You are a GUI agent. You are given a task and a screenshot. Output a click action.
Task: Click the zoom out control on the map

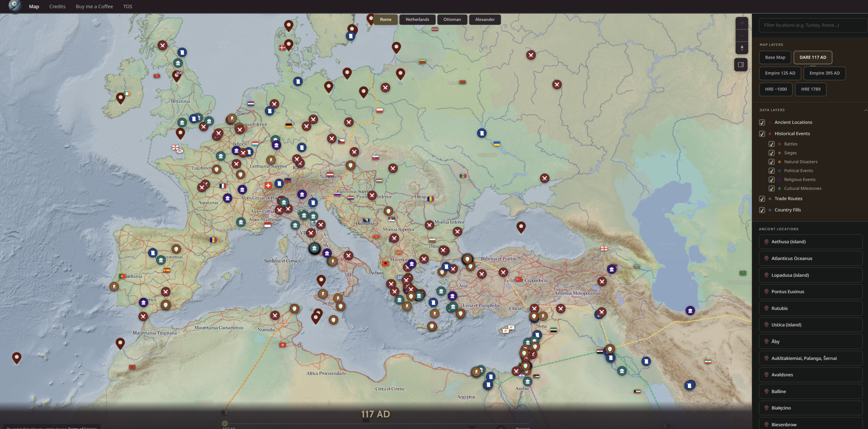pyautogui.click(x=742, y=36)
